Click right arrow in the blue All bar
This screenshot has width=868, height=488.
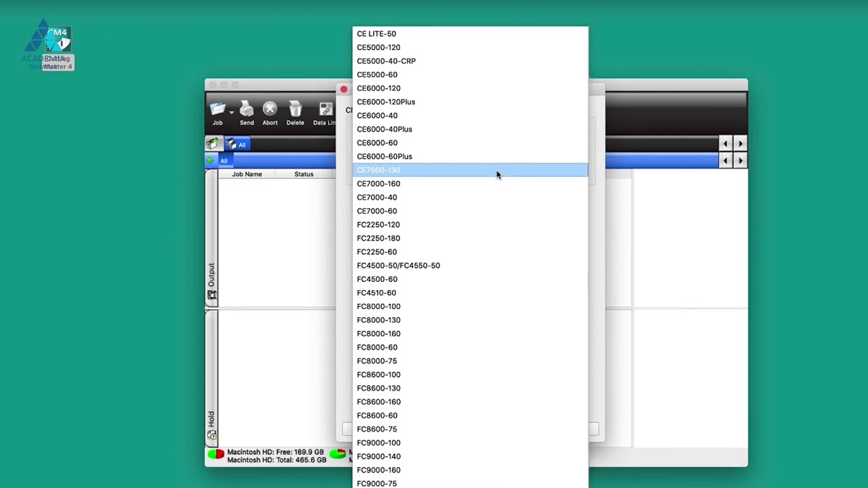(740, 161)
